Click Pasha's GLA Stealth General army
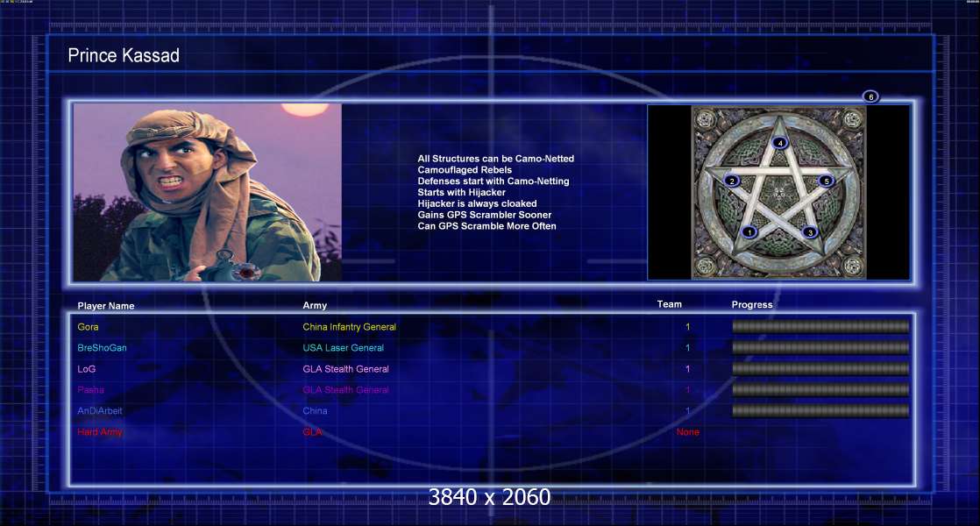Viewport: 980px width, 526px height. (x=345, y=390)
